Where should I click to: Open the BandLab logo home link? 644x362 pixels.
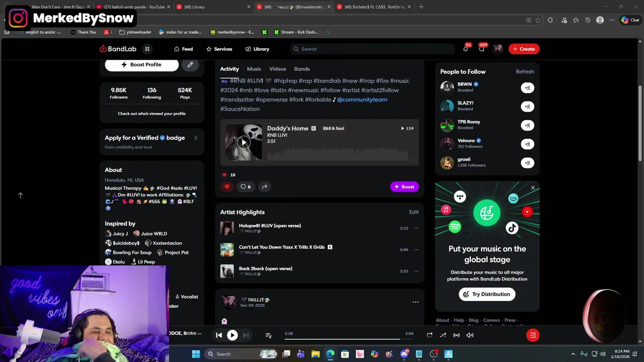coord(118,49)
